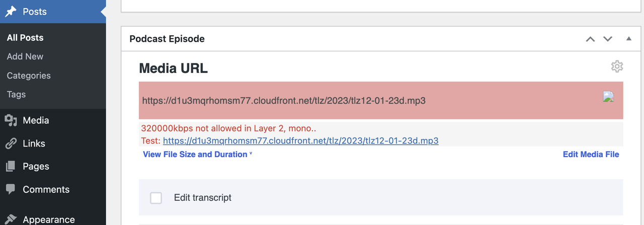Click the broken image icon in URL field
This screenshot has height=225, width=644.
pos(609,97)
